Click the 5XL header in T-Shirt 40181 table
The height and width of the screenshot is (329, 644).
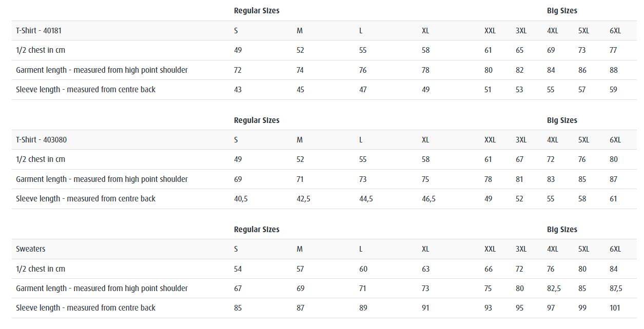(583, 31)
